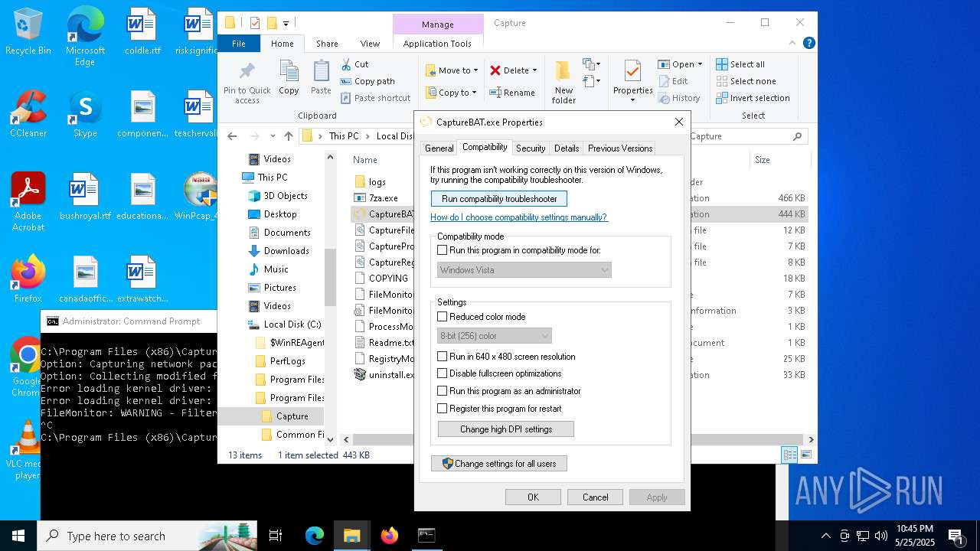Click Run compatibility troubleshooter button
The height and width of the screenshot is (551, 980).
[x=499, y=199]
